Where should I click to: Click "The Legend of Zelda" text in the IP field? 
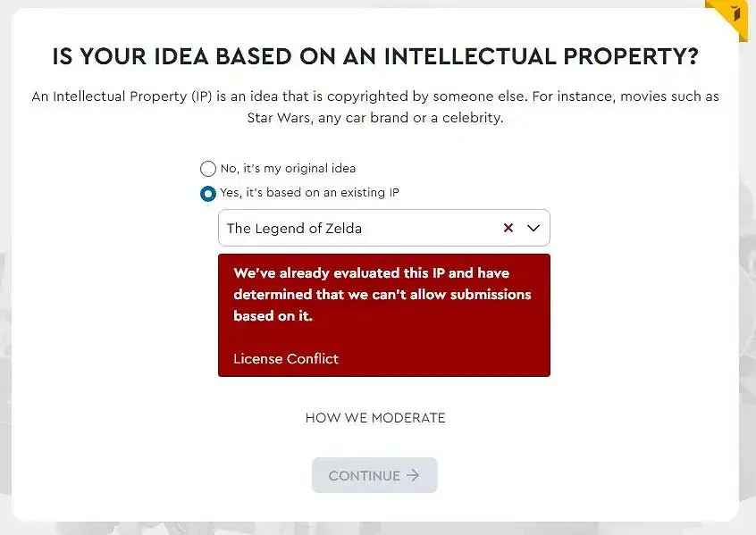click(x=294, y=228)
